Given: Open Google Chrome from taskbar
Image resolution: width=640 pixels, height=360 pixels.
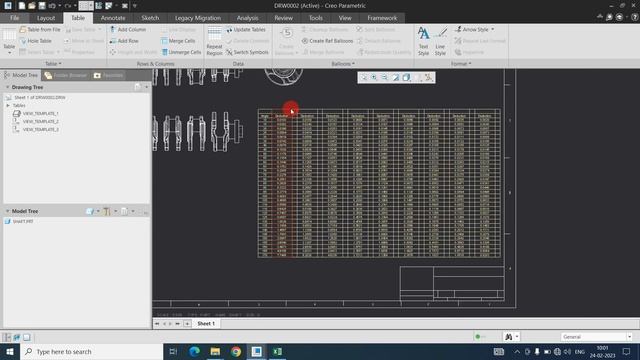Looking at the screenshot, I should point(236,351).
